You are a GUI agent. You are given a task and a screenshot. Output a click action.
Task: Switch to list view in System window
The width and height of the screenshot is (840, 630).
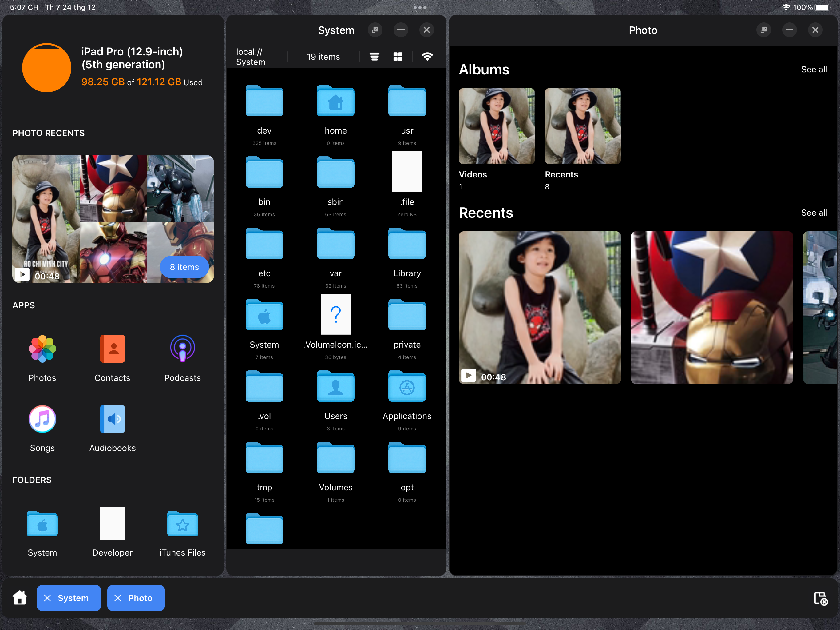tap(374, 57)
